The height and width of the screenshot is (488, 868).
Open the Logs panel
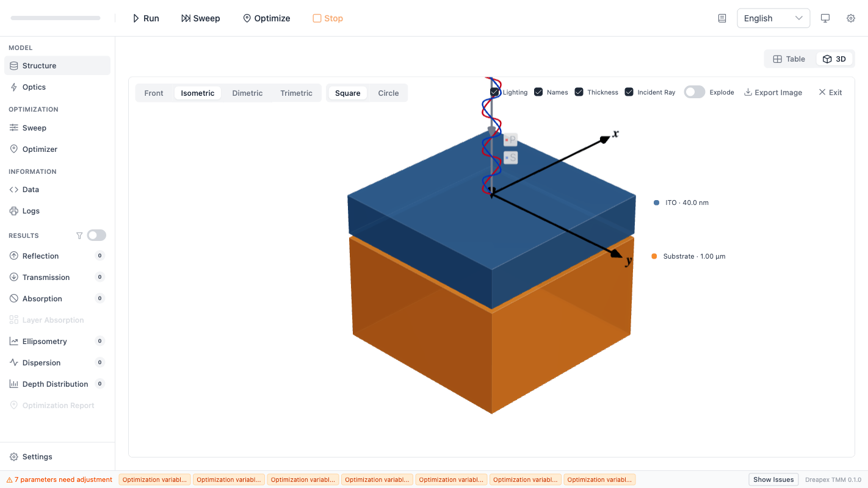click(x=29, y=210)
